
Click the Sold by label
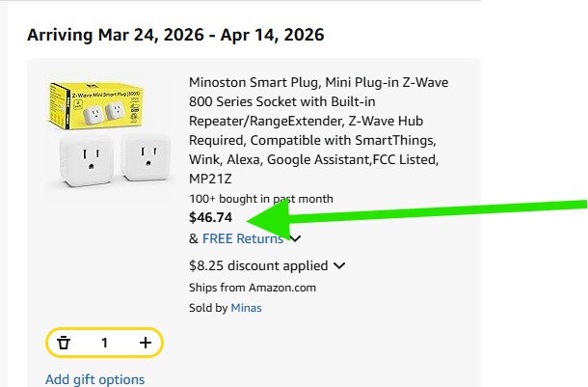point(208,308)
